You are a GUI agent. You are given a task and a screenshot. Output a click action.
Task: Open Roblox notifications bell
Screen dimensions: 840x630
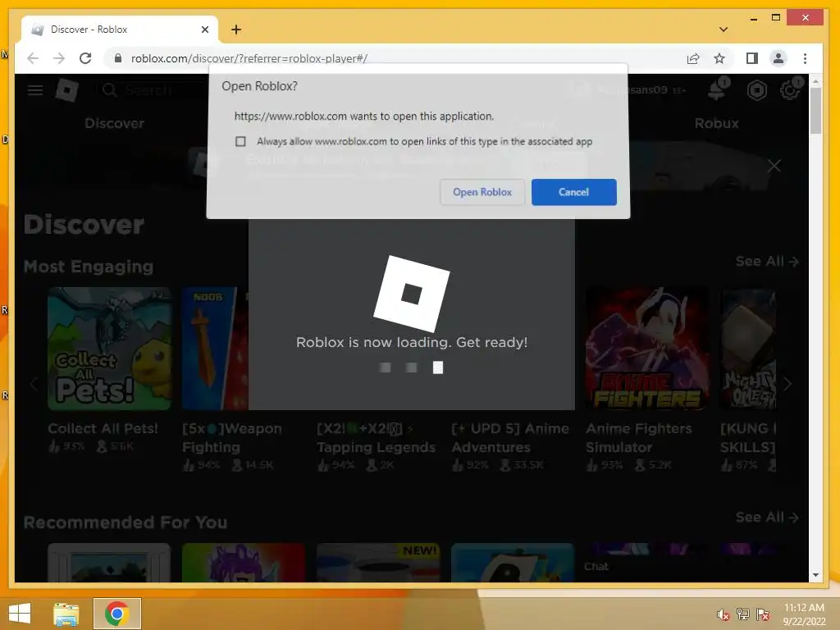(717, 89)
